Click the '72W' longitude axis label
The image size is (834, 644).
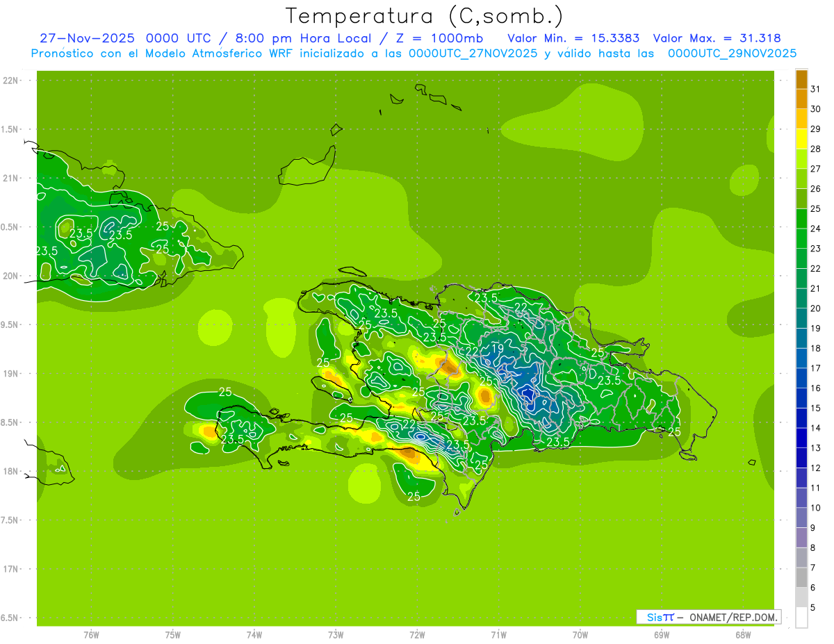tap(417, 636)
